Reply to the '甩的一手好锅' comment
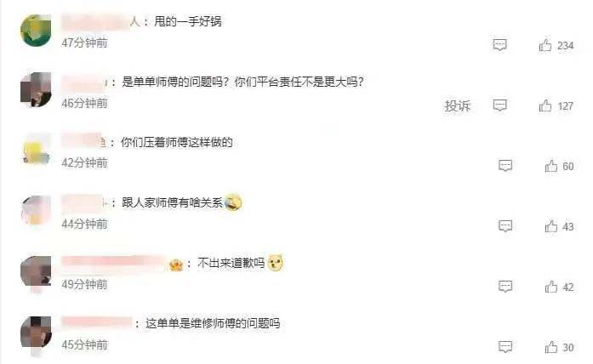This screenshot has width=593, height=364. point(499,45)
